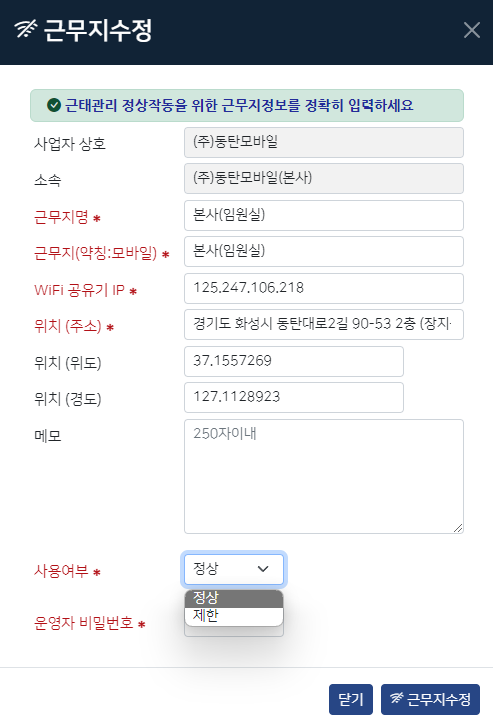Focus the 위치 (위도) latitude field
The width and height of the screenshot is (493, 728).
point(294,361)
